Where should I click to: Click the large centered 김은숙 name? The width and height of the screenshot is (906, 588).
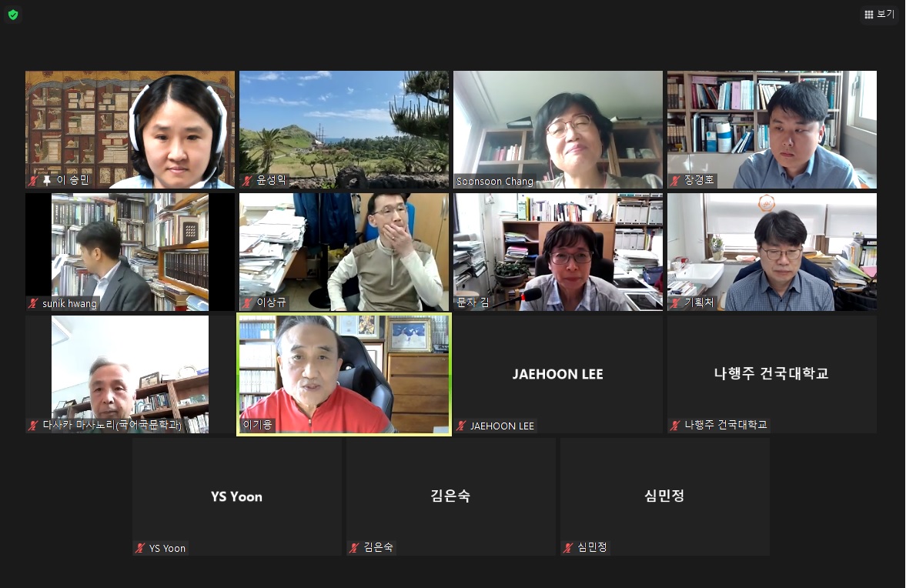point(450,496)
